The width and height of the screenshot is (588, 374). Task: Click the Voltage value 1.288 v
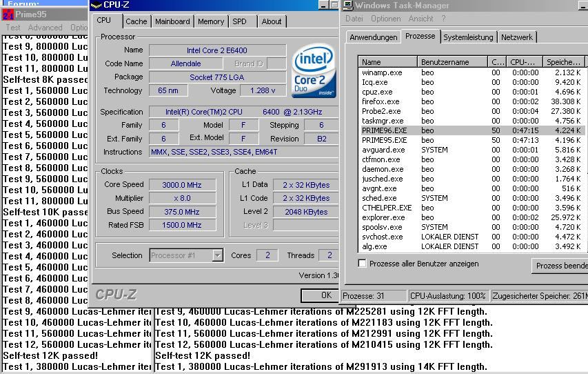click(x=263, y=90)
